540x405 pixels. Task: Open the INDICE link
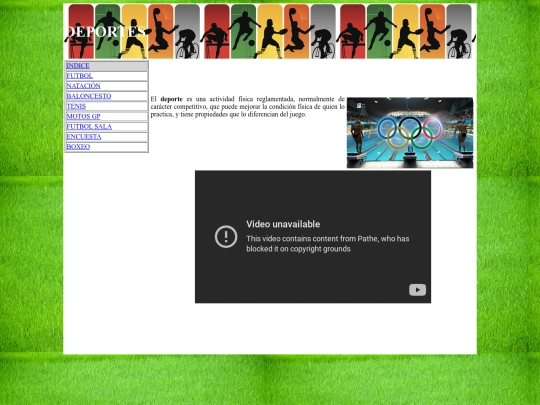point(78,66)
